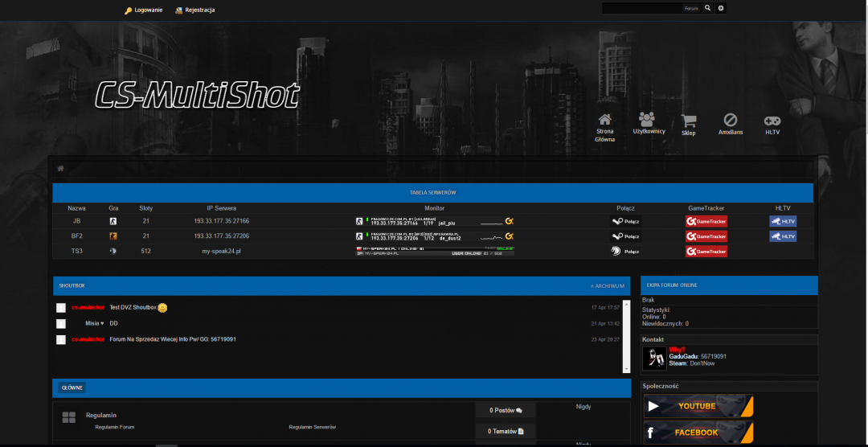Open the Użytkownicy members icon
The height and width of the screenshot is (447, 868).
click(649, 119)
